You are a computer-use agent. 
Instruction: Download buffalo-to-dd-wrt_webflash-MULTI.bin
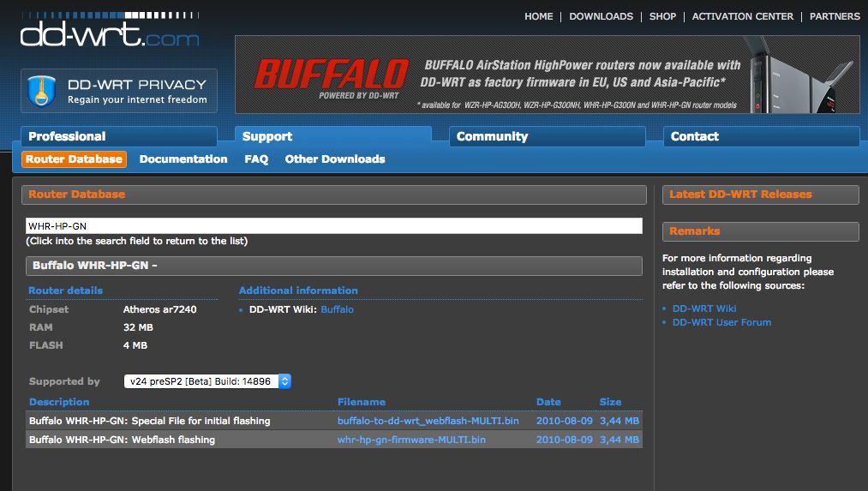pyautogui.click(x=428, y=421)
